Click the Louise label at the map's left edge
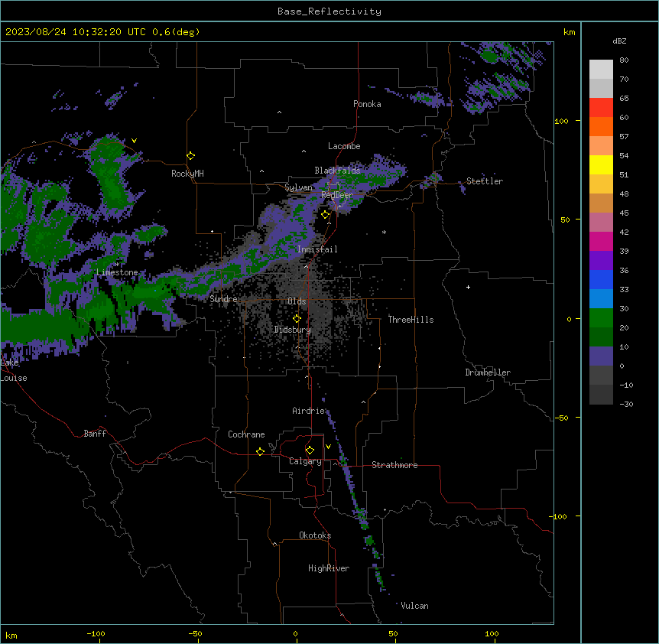Viewport: 659px width, 644px height. click(14, 378)
